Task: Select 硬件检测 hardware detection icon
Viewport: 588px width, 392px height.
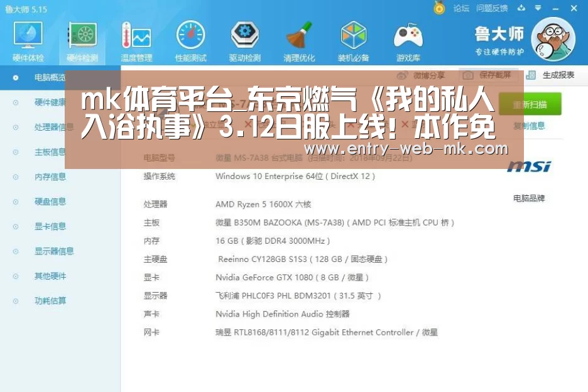Action: pyautogui.click(x=82, y=41)
